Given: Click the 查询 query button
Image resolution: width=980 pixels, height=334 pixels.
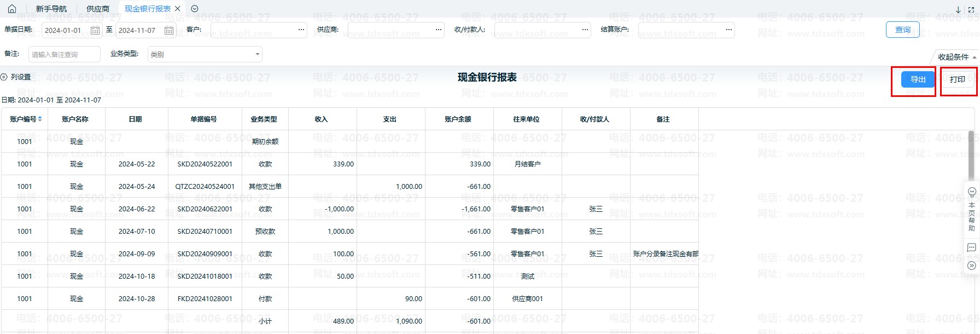Looking at the screenshot, I should coord(902,30).
